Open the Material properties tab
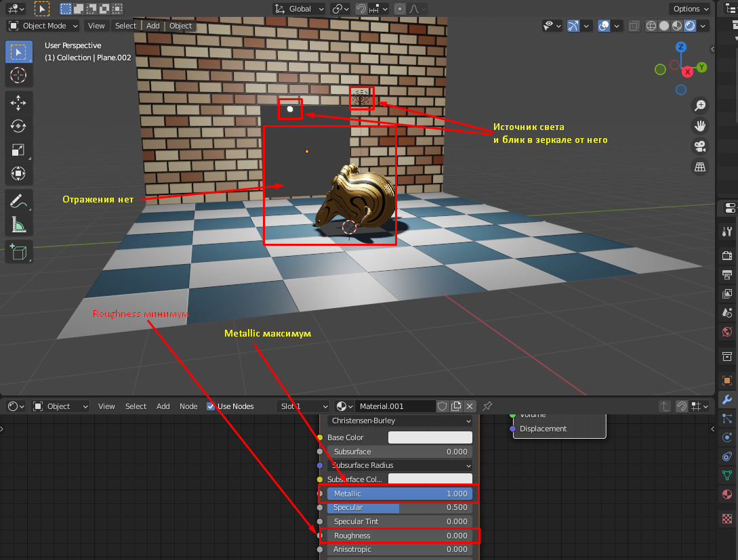This screenshot has width=738, height=560. coord(727,494)
